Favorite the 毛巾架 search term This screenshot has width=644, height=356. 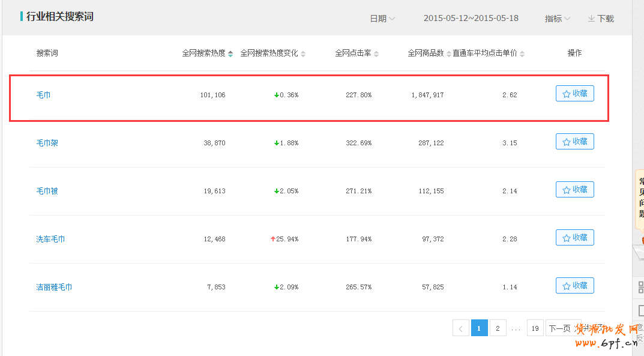tap(574, 142)
